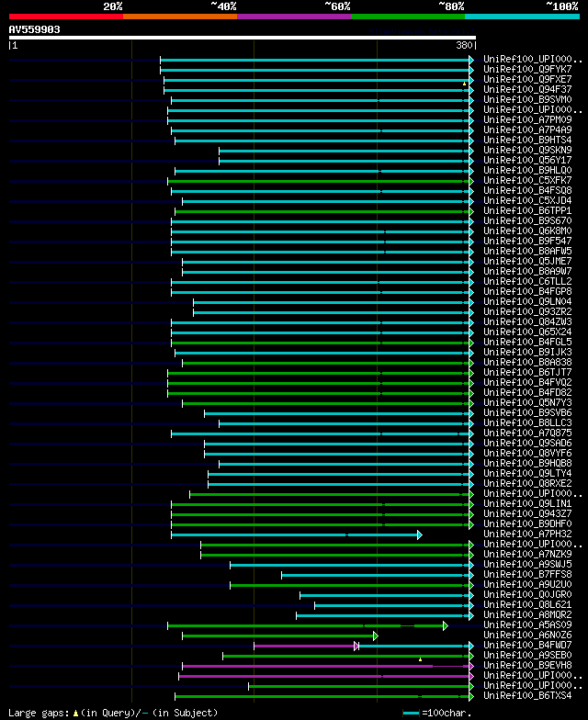
Task: Open the UniRef100_Q9LIN1 hit
Action: click(527, 503)
